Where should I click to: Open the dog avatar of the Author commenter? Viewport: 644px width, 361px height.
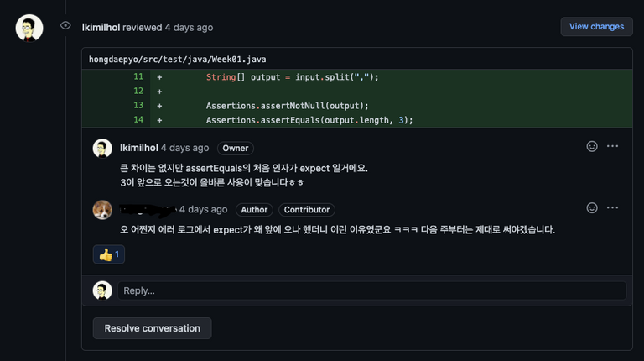pyautogui.click(x=102, y=210)
